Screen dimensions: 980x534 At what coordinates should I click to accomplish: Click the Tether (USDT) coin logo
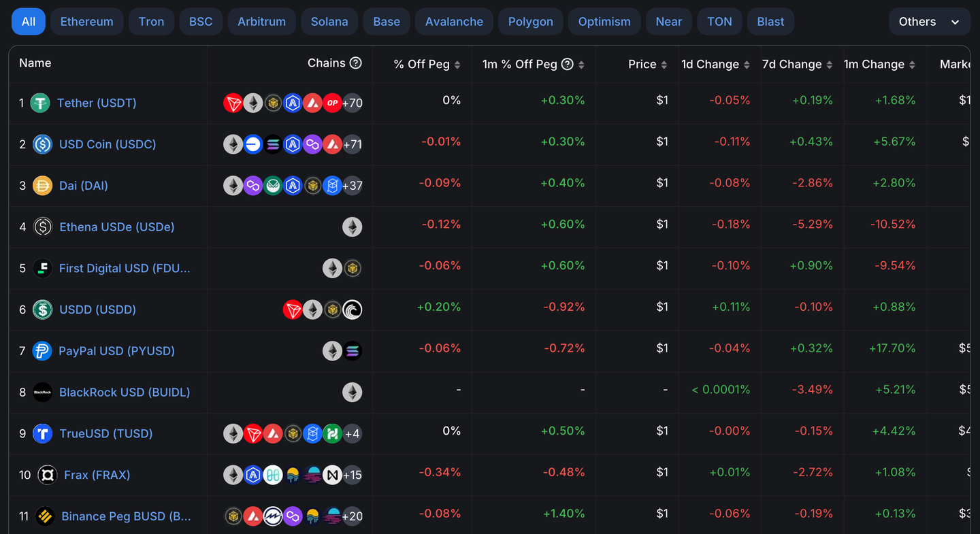click(x=40, y=103)
